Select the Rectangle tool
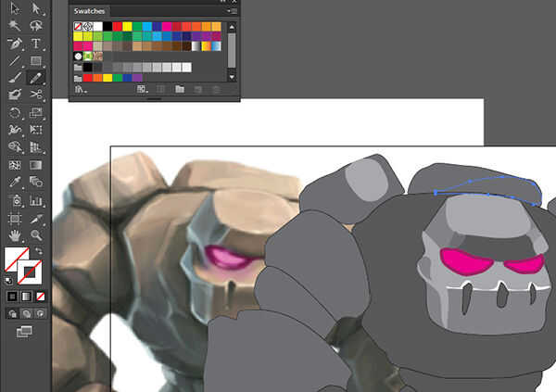The image size is (556, 392). pos(36,60)
